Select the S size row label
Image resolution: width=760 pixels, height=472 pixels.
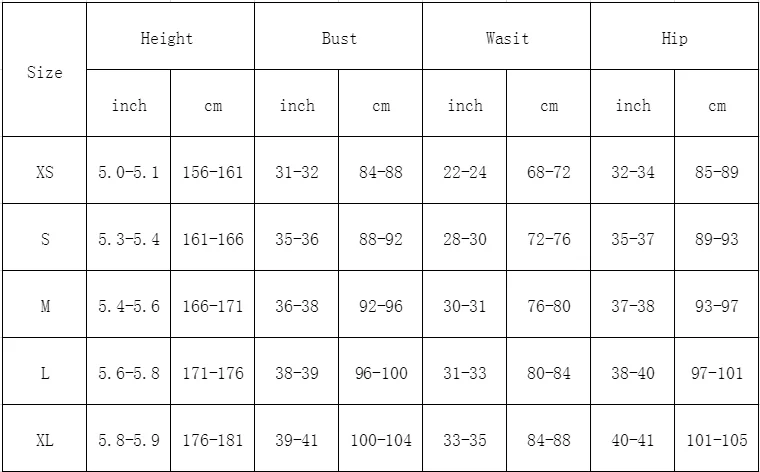[45, 237]
